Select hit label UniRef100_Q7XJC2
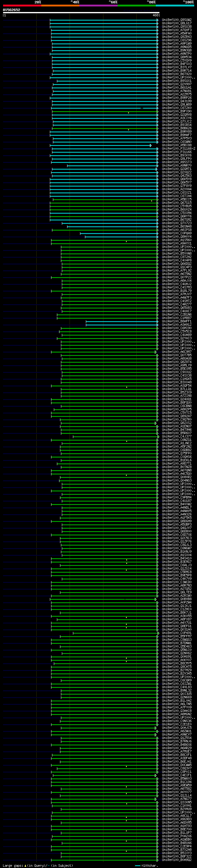 coord(177,121)
